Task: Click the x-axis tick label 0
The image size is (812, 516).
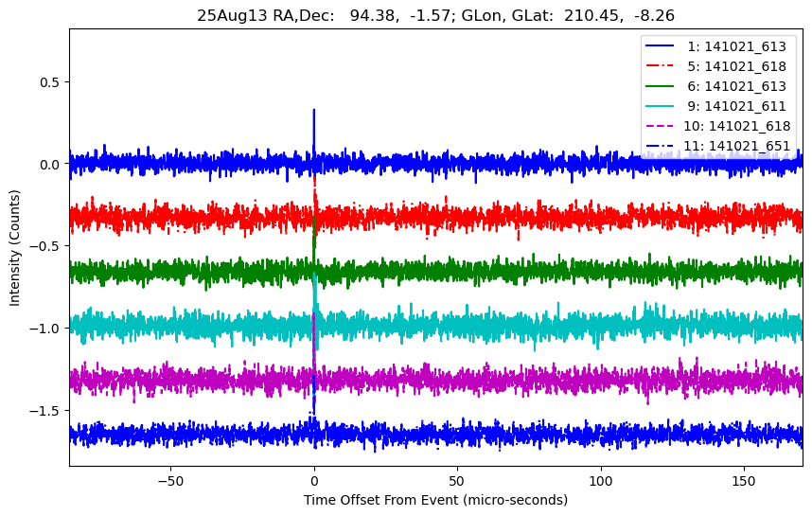Action: tap(314, 481)
